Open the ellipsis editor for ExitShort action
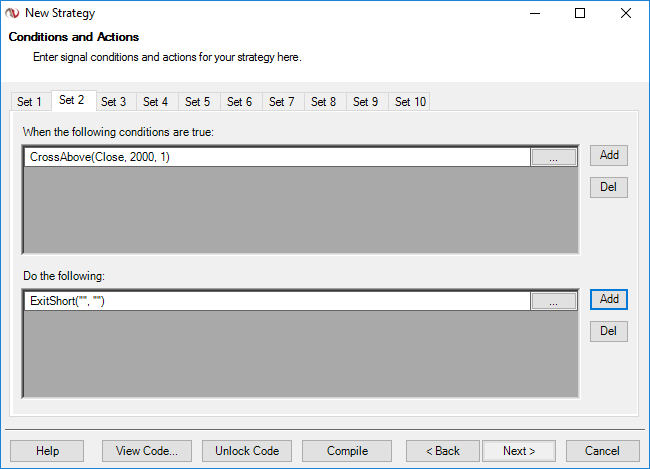650x469 pixels. point(553,301)
